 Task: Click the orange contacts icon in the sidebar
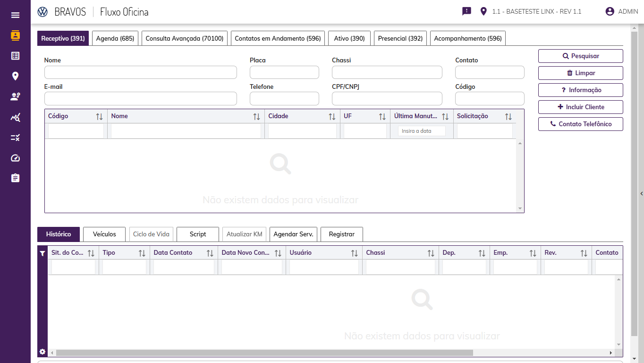tap(15, 35)
